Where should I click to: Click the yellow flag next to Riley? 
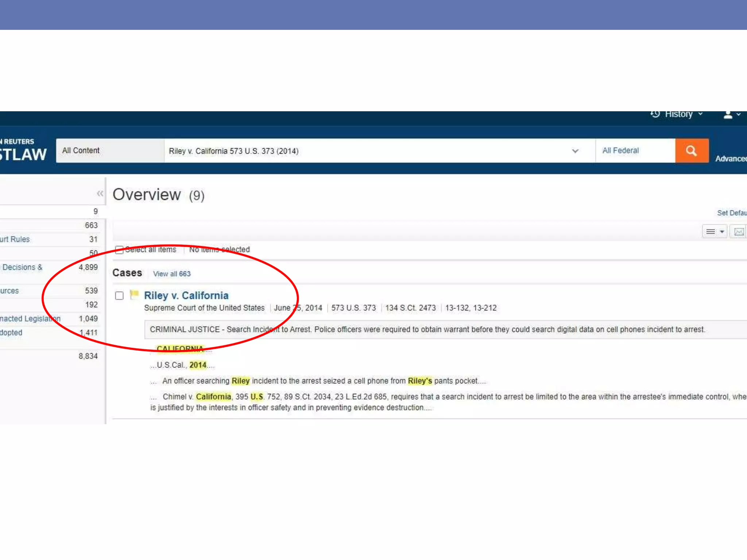coord(135,294)
